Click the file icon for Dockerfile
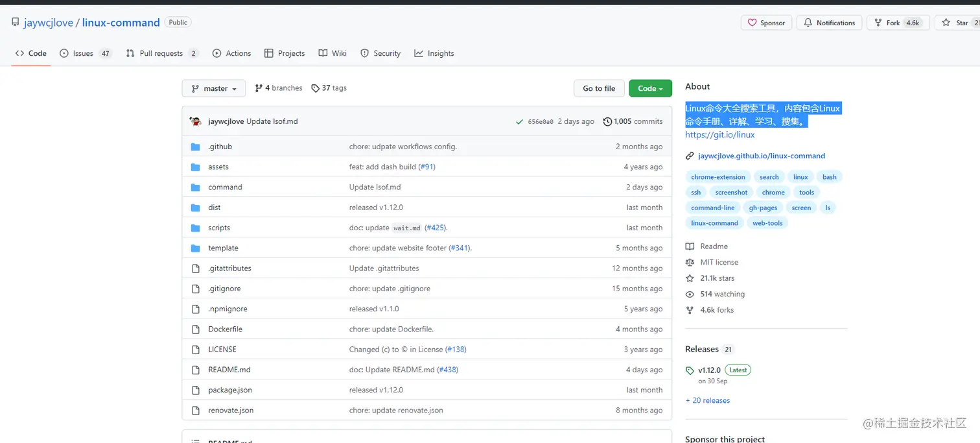 [196, 329]
